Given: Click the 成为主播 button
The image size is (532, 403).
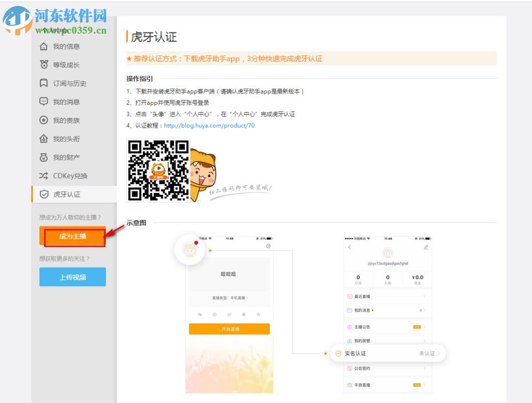Looking at the screenshot, I should [x=72, y=236].
